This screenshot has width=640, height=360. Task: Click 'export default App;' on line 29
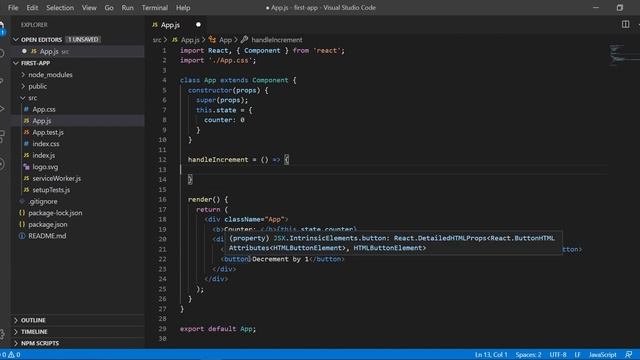[218, 329]
